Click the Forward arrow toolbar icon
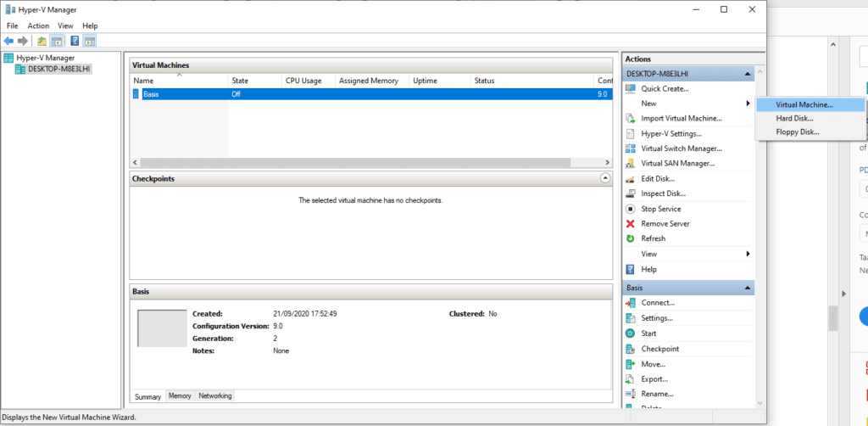The image size is (868, 426). [x=23, y=41]
